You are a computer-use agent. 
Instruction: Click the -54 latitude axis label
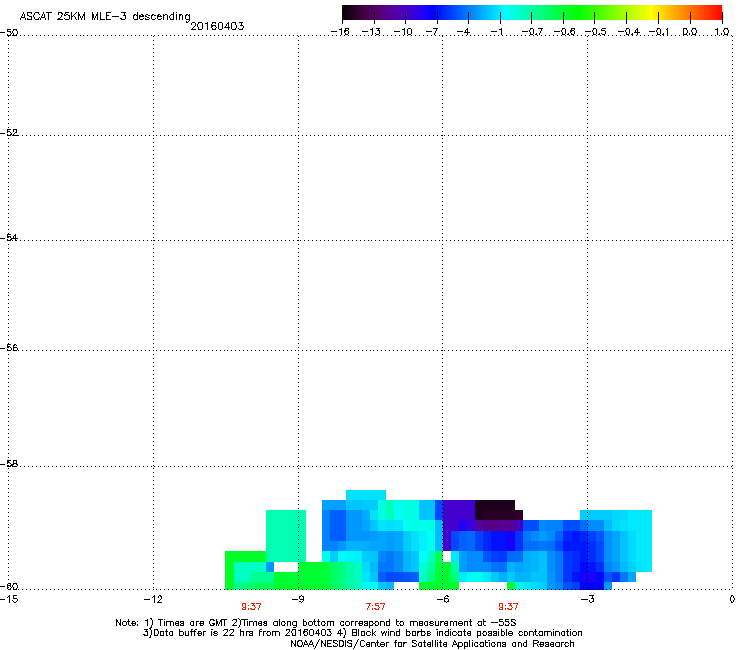pyautogui.click(x=9, y=238)
